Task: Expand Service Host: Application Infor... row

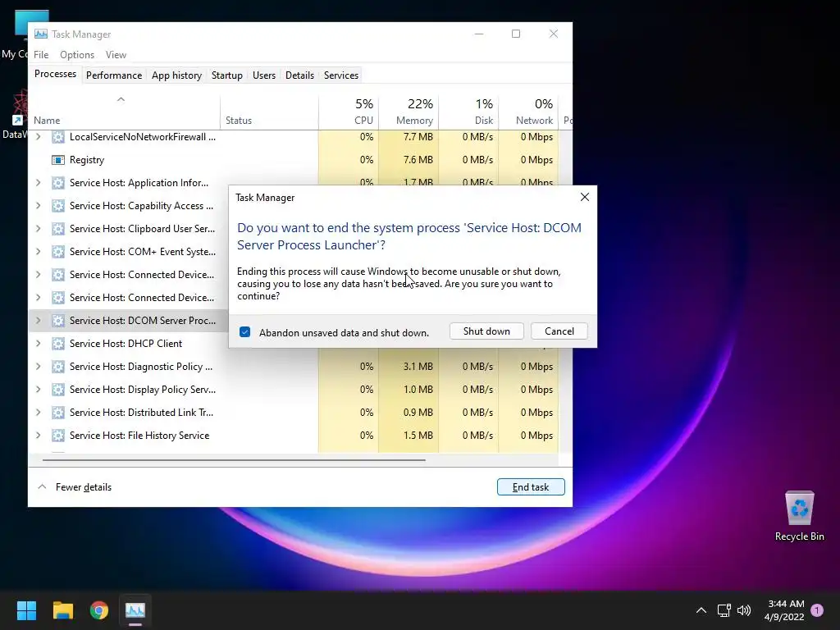Action: click(38, 183)
